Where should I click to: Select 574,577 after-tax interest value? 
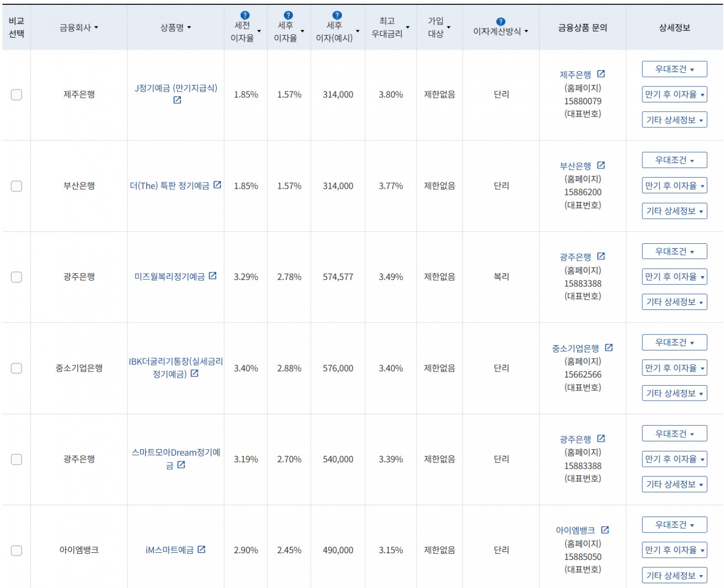(x=338, y=277)
